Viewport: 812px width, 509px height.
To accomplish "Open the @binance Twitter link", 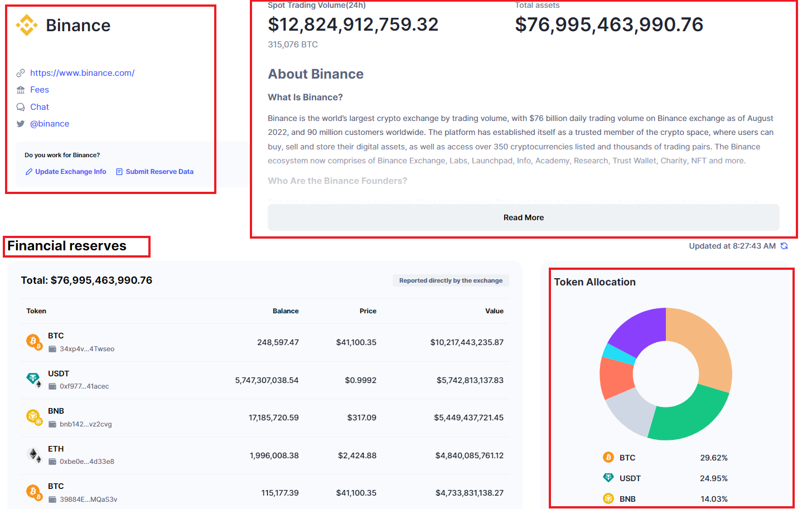I will click(50, 124).
